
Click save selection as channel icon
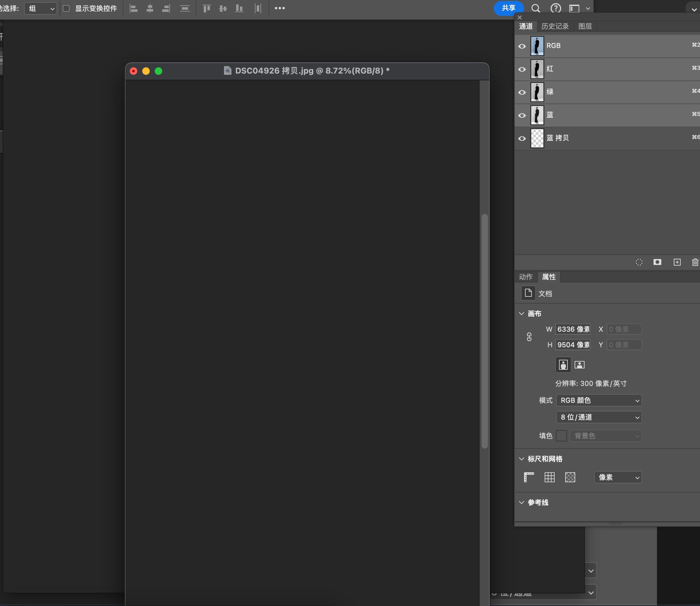pos(657,262)
